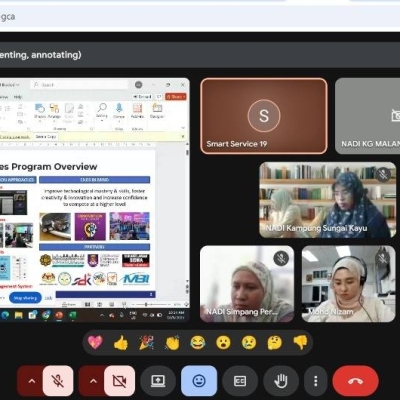
Task: Send the clapping hands reaction
Action: click(x=172, y=342)
